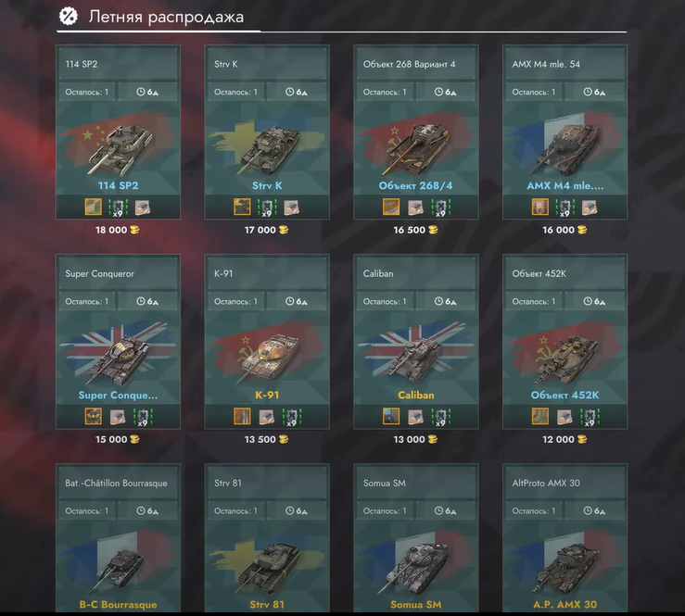Click the blue camouflage icon under Caliban
685x616 pixels.
(x=391, y=417)
